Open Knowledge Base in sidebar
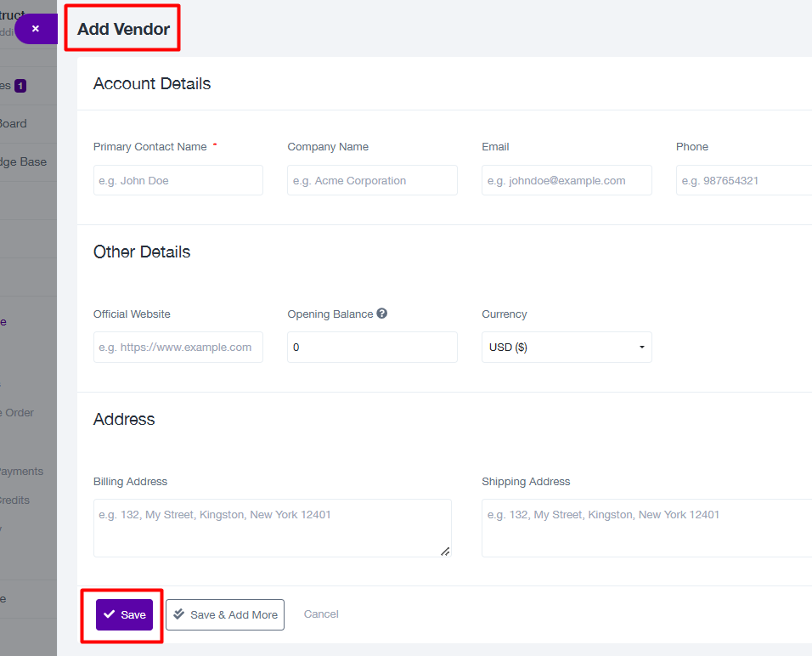 pyautogui.click(x=23, y=162)
